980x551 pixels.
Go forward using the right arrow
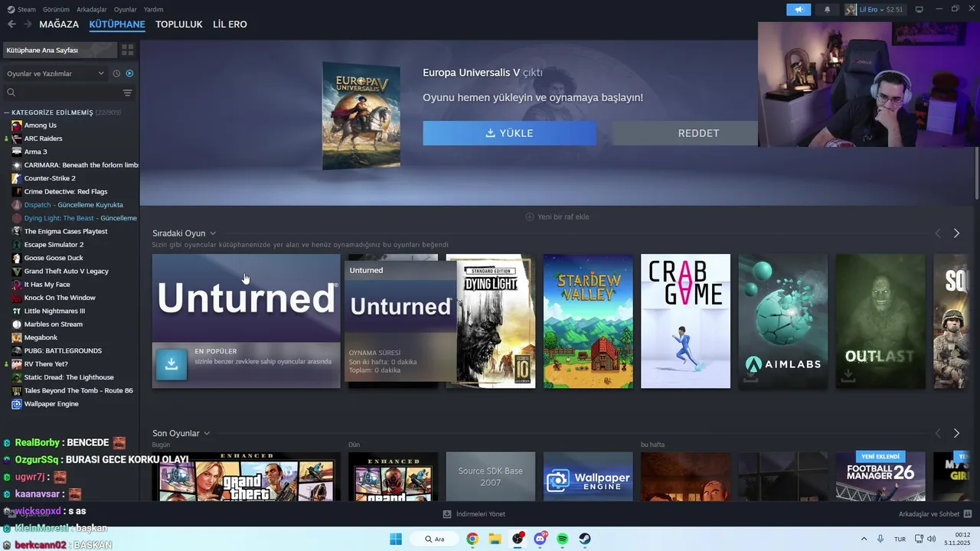28,24
